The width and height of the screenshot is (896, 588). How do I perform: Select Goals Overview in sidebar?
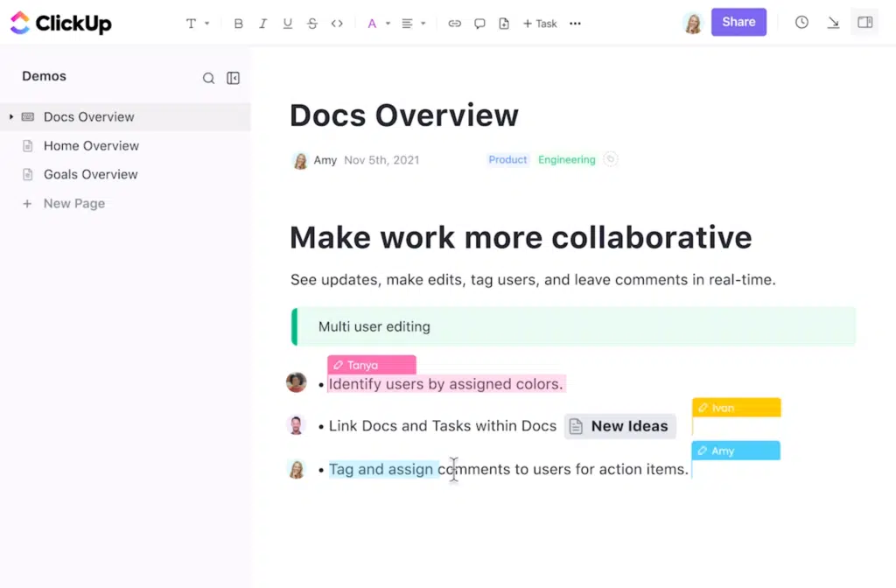coord(90,174)
